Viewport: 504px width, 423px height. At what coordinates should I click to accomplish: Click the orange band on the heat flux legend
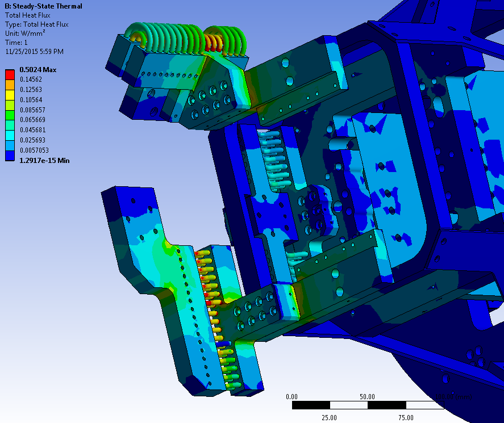click(10, 84)
